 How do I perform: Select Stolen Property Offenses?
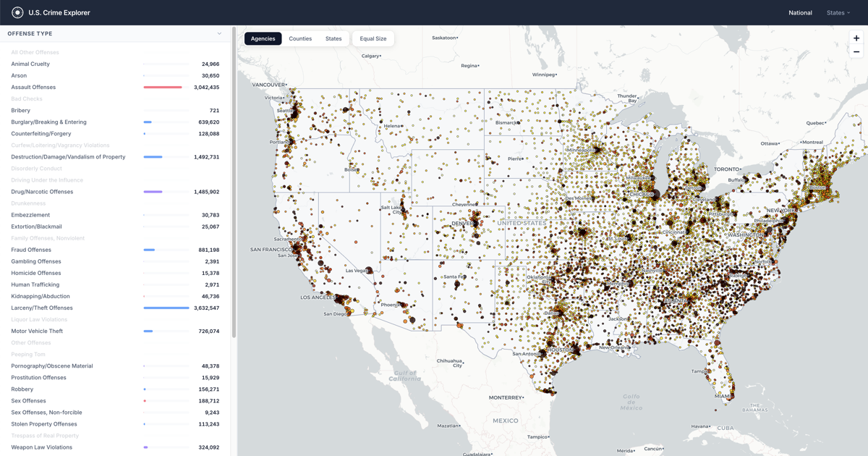pyautogui.click(x=115, y=423)
